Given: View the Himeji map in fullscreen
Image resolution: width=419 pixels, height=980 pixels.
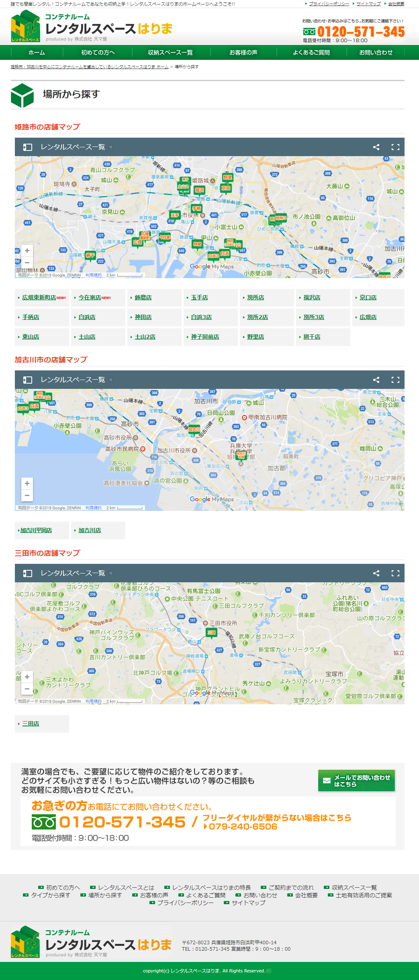Looking at the screenshot, I should click(x=395, y=147).
